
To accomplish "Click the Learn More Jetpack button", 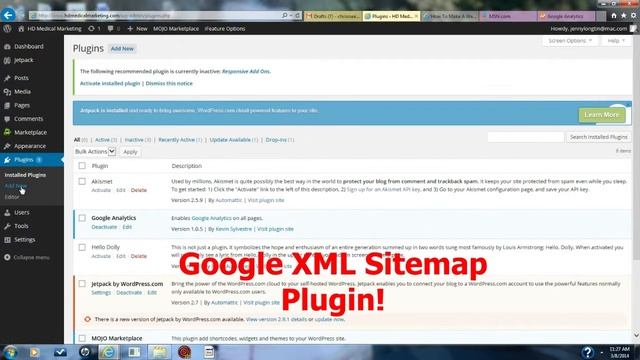I will coord(602,115).
